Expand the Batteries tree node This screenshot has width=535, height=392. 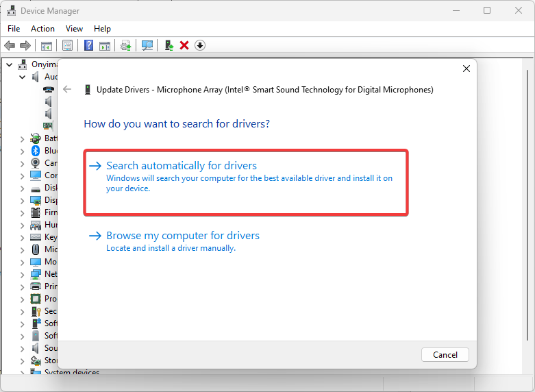click(22, 139)
